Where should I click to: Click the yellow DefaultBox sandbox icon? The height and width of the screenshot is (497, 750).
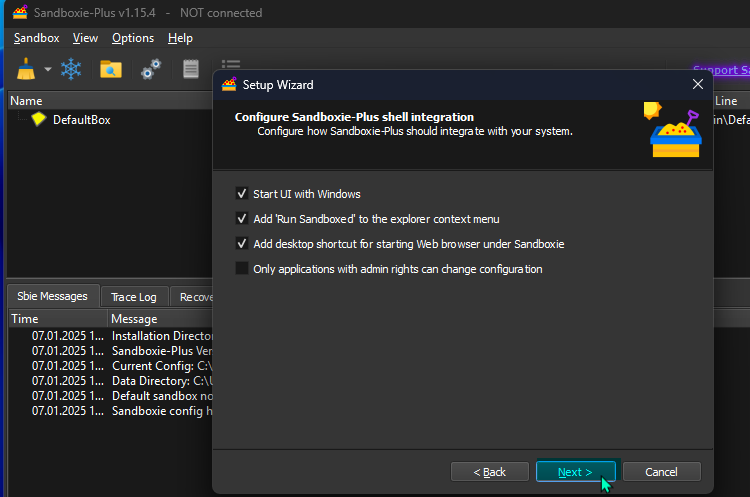[38, 119]
